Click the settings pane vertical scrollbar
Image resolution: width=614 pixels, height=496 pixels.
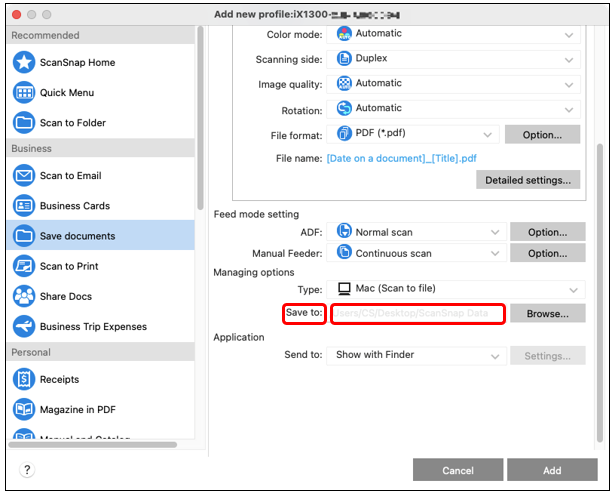click(600, 293)
